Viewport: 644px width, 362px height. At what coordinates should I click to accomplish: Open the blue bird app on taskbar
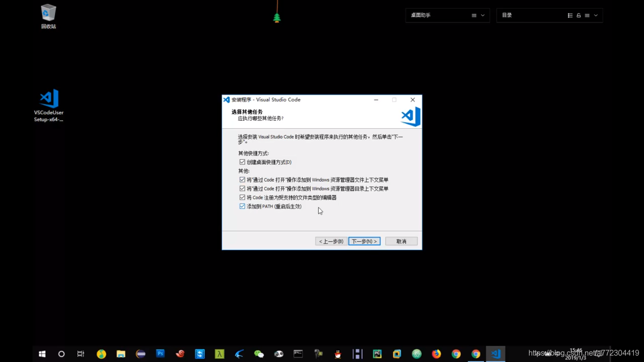(239, 354)
